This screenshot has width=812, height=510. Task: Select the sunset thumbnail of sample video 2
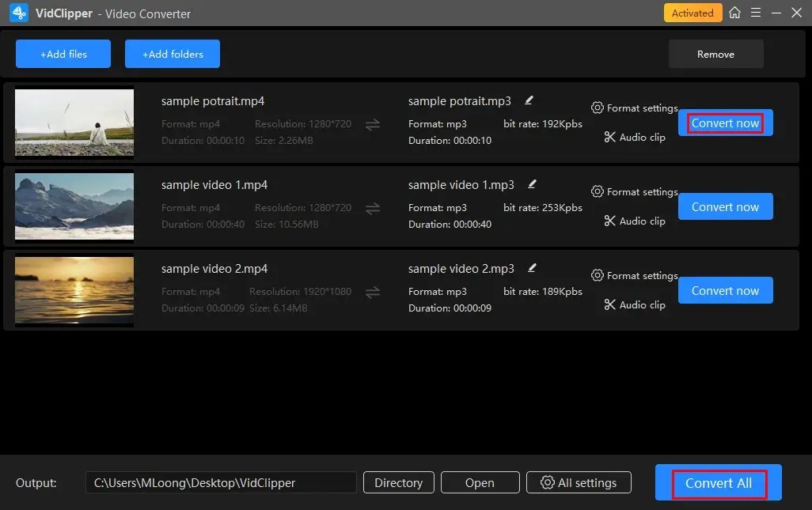pos(74,290)
